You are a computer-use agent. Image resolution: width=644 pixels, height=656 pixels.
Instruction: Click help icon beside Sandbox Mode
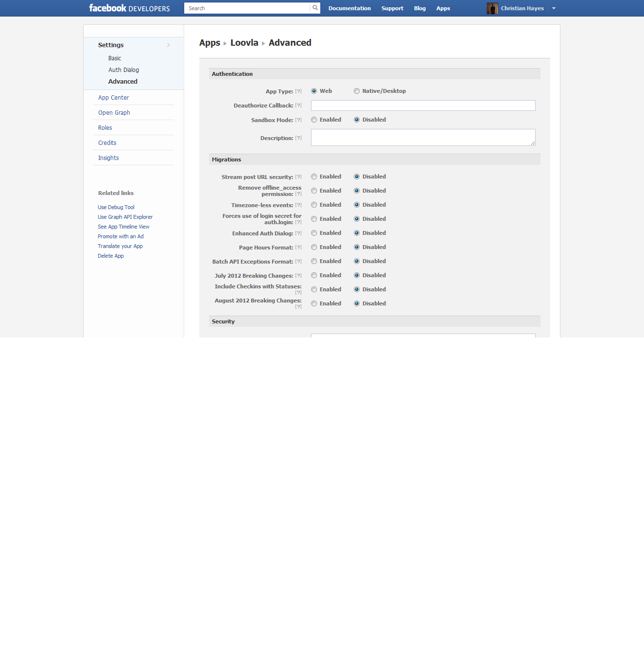click(298, 120)
